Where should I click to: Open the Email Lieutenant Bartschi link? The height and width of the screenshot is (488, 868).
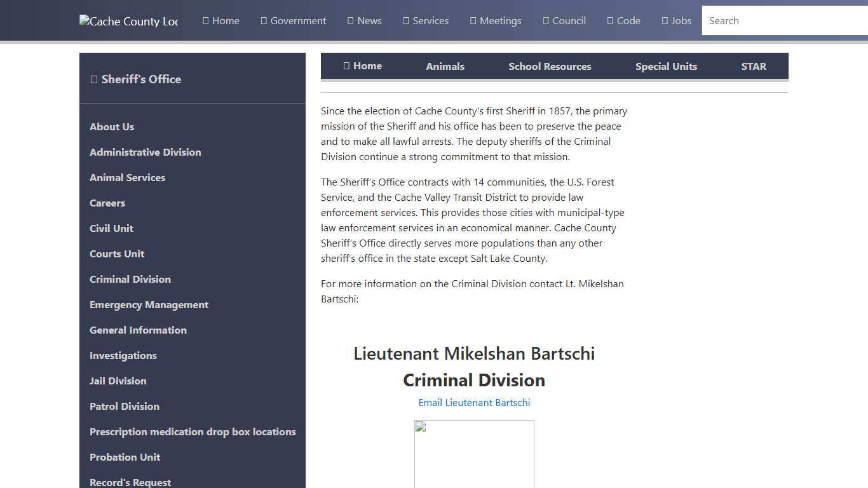(x=474, y=402)
